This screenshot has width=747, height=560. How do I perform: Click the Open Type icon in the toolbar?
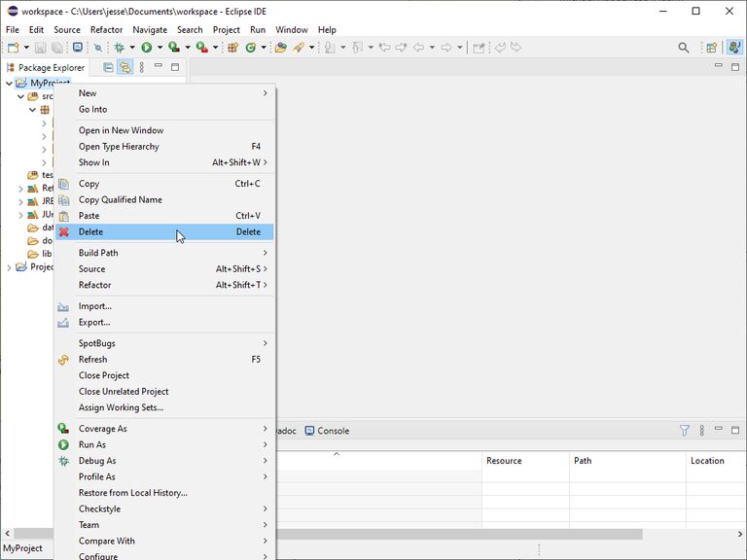coord(280,48)
